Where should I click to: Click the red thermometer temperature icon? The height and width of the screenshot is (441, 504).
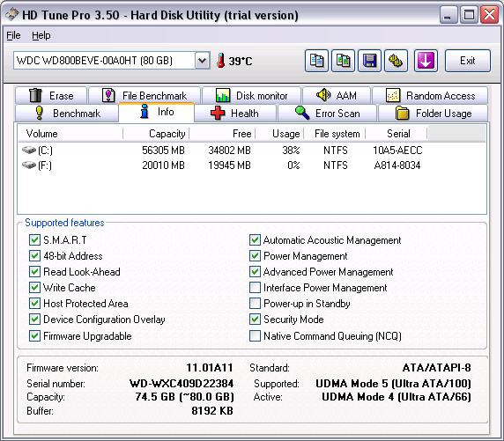(x=221, y=61)
